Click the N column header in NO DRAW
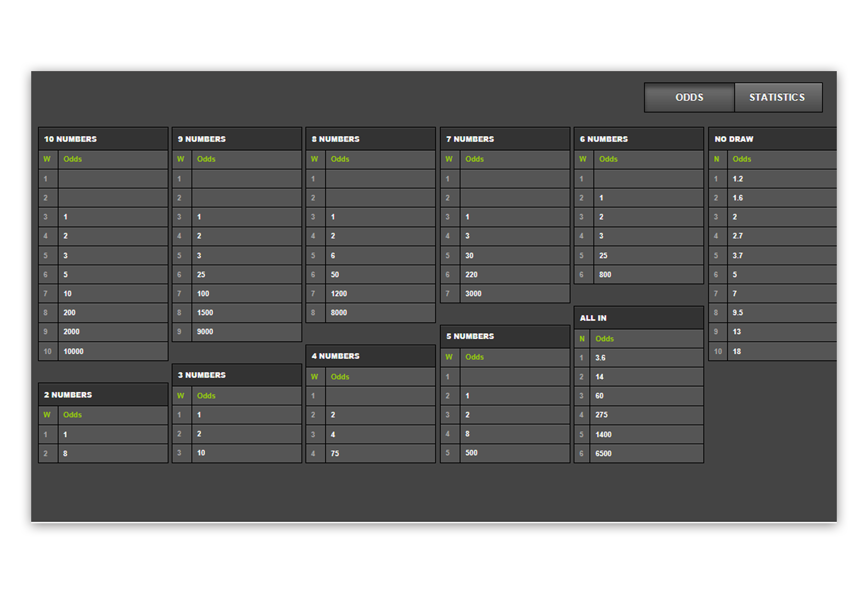 point(718,159)
